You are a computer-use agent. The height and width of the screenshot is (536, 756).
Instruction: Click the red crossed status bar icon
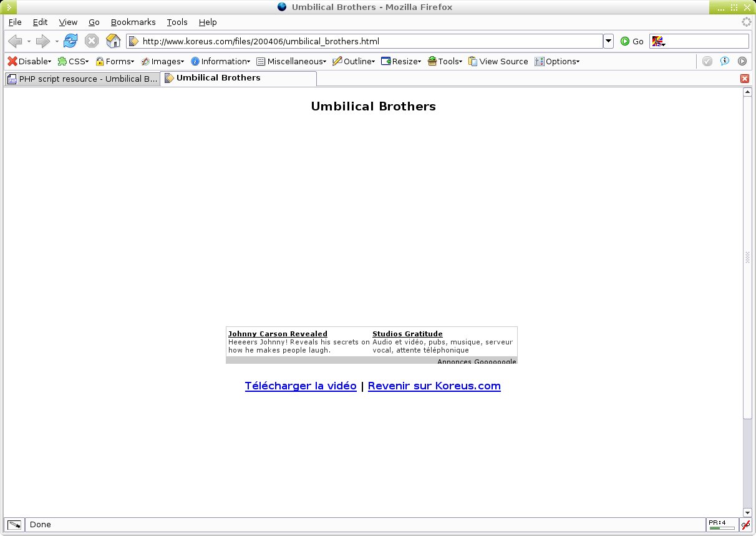click(745, 525)
